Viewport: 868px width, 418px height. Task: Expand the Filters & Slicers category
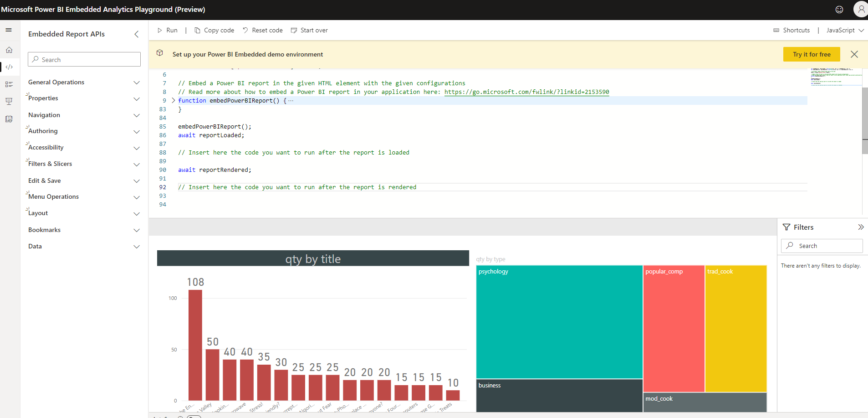click(136, 165)
